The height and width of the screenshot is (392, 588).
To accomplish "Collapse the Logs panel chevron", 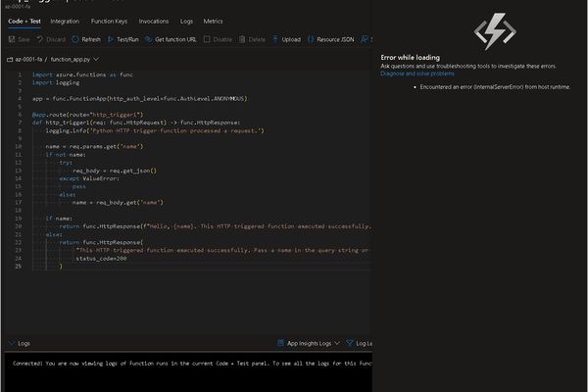I will pos(11,343).
